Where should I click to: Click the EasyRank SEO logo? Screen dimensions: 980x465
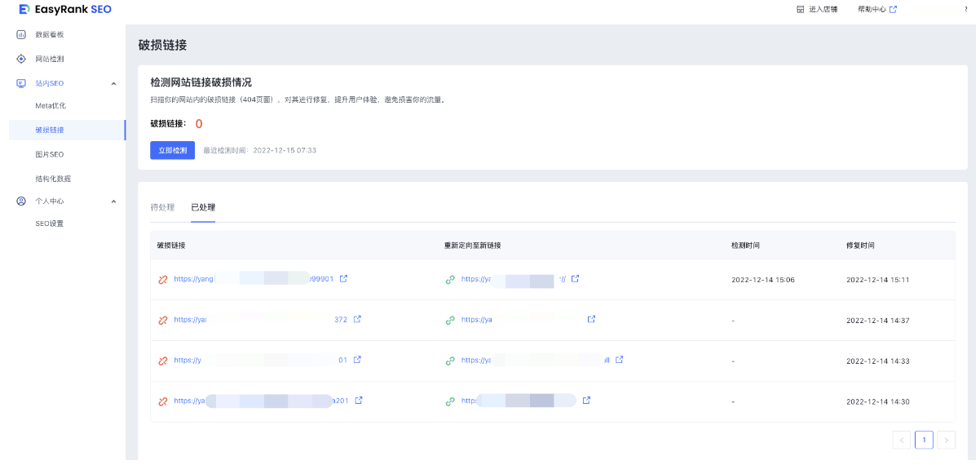pyautogui.click(x=65, y=10)
